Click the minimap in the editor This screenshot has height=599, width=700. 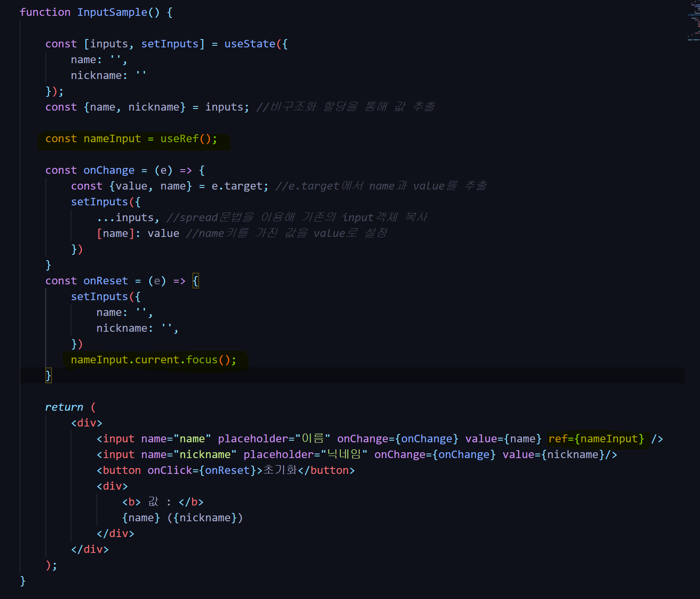point(694,21)
